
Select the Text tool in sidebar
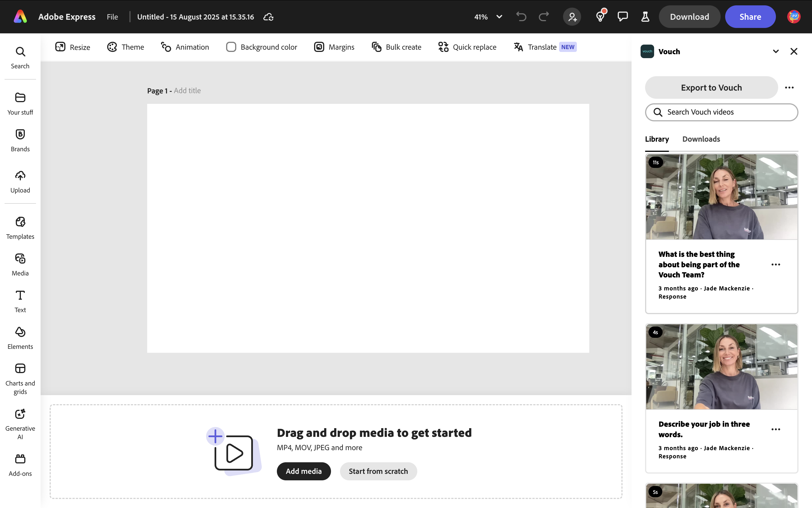[x=20, y=301]
